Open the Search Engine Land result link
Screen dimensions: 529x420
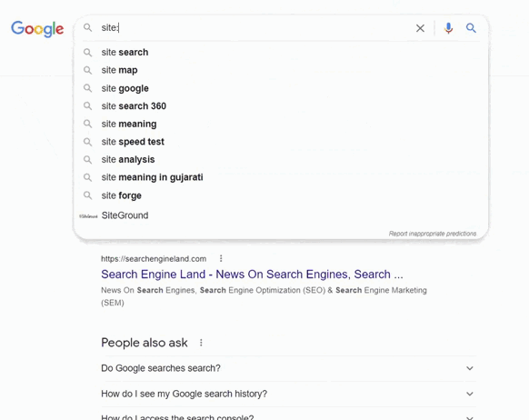252,275
